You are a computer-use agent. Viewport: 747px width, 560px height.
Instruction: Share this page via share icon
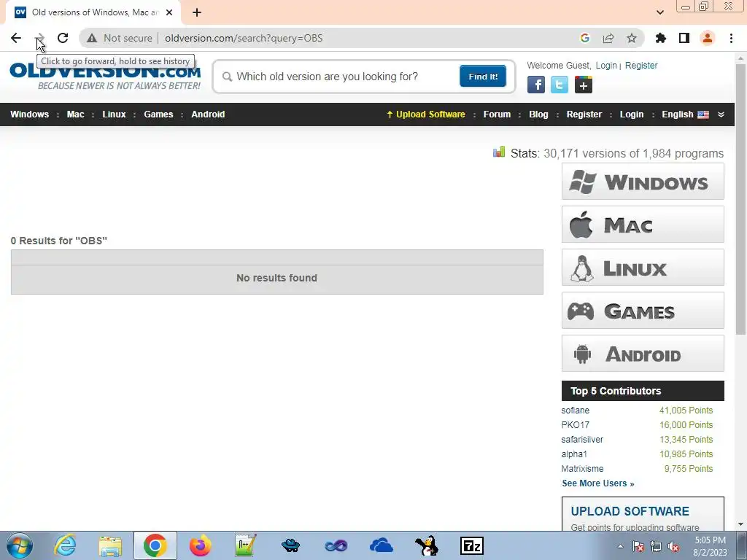(608, 38)
